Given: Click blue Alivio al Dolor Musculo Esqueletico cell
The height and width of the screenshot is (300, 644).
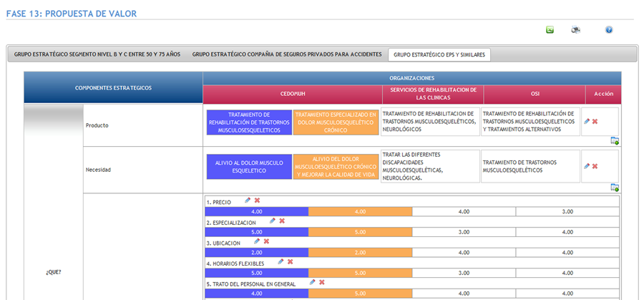Looking at the screenshot, I should tap(248, 167).
